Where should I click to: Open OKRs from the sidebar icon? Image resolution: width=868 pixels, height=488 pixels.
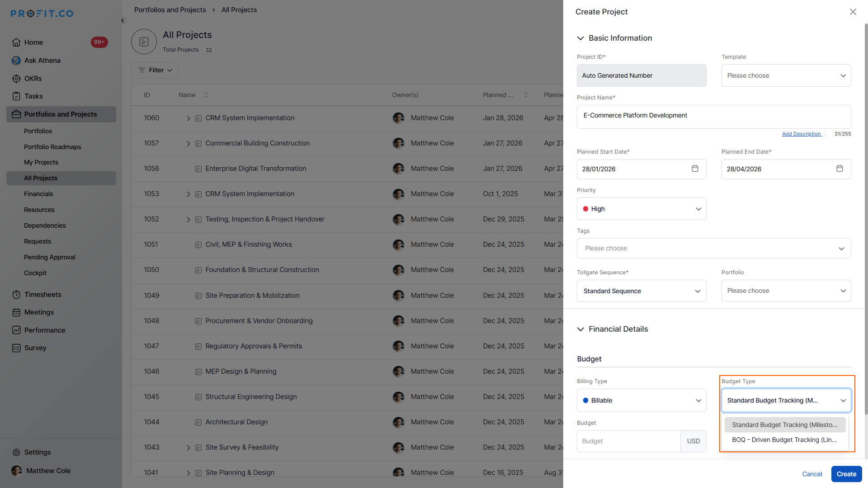coord(16,79)
